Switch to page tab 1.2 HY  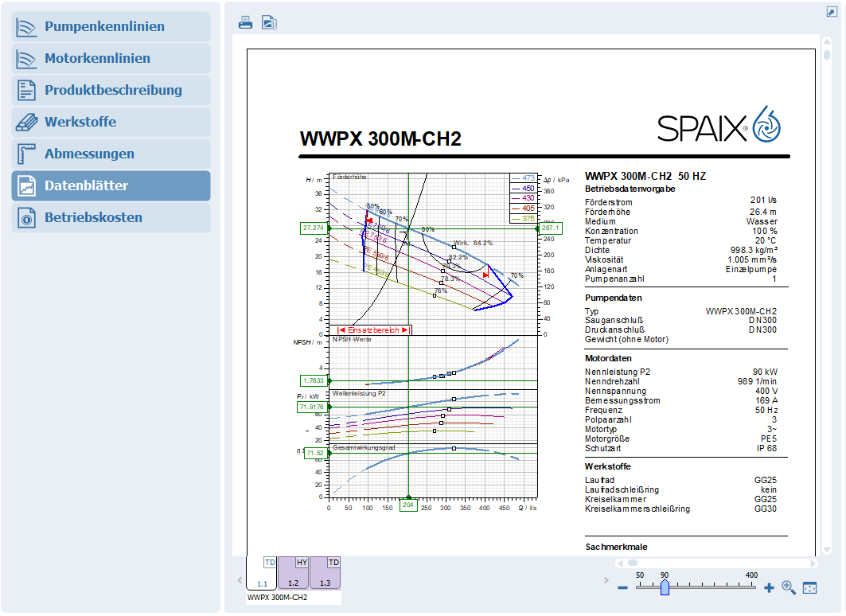point(294,573)
